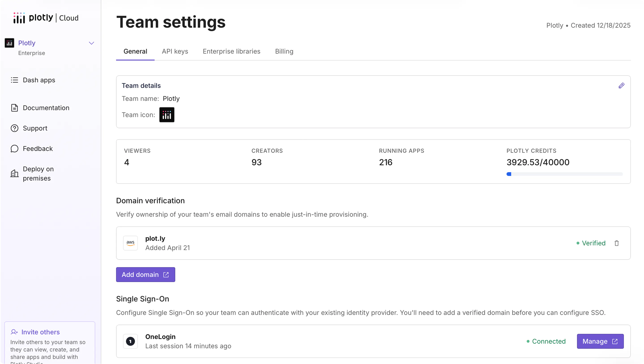Click the Viewers count 4
This screenshot has height=364, width=644.
(x=127, y=162)
